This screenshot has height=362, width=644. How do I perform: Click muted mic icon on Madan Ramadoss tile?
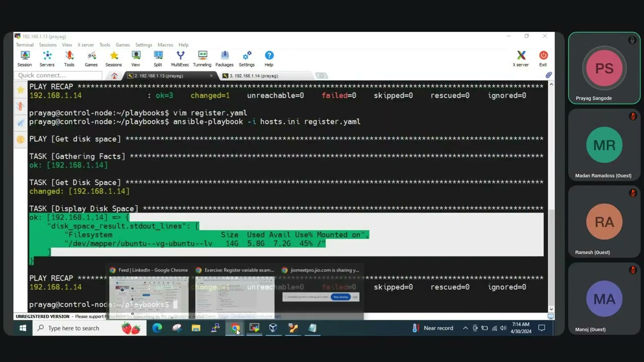(x=633, y=117)
